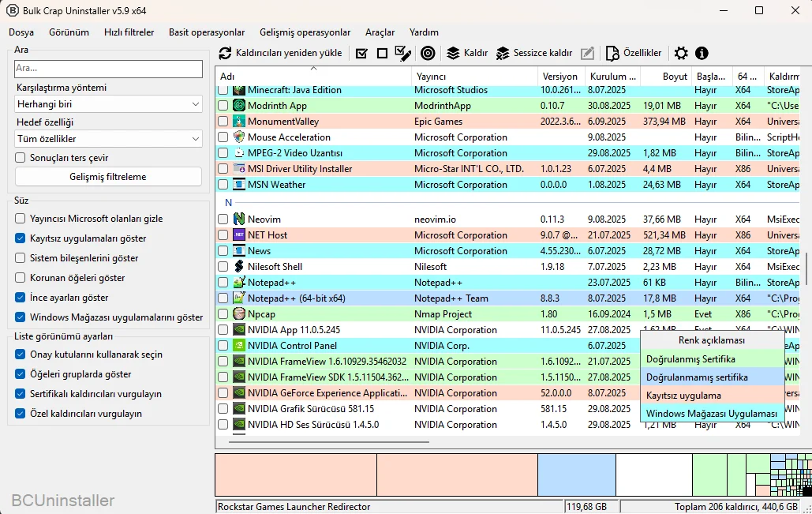This screenshot has height=514, width=812.
Task: Click inside the Ara search field
Action: (x=109, y=69)
